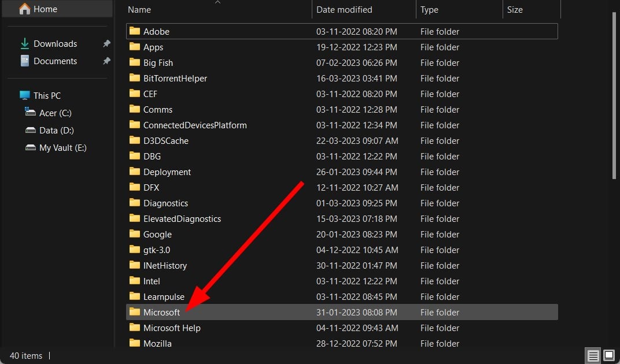Image resolution: width=620 pixels, height=364 pixels.
Task: Click the gtk-3.0 folder name
Action: click(157, 250)
